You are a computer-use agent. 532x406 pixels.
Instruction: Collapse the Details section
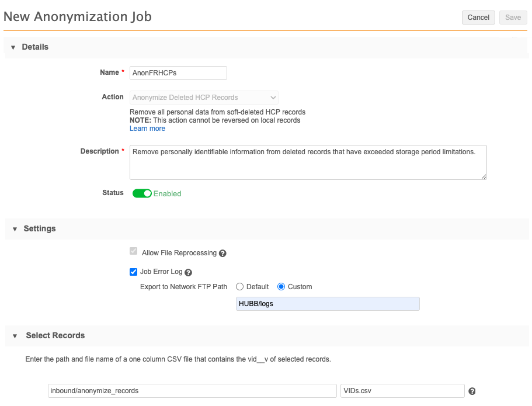(13, 47)
